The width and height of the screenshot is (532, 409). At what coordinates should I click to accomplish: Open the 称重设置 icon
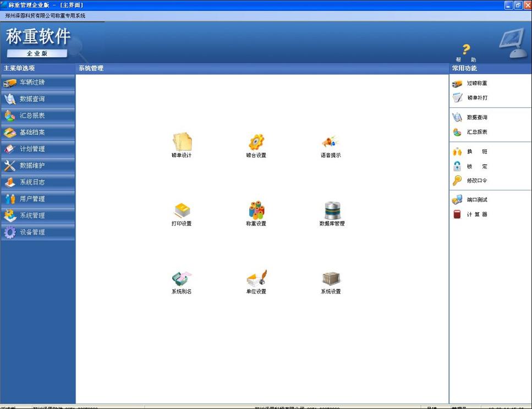point(256,211)
